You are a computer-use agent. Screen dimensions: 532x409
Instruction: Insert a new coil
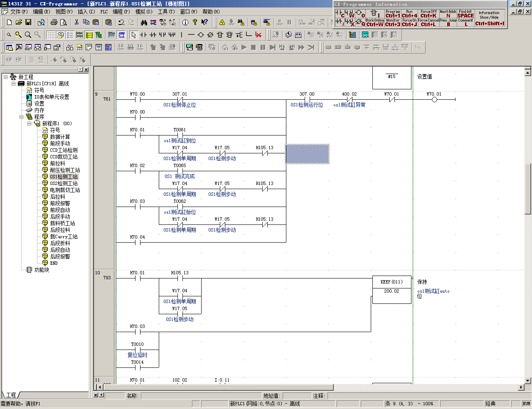pos(201,35)
